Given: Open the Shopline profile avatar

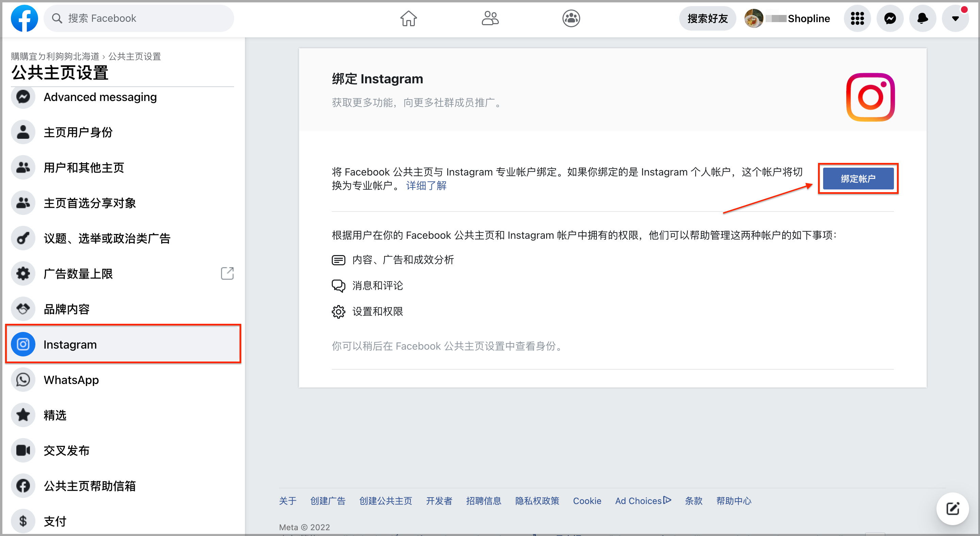Looking at the screenshot, I should tap(754, 18).
